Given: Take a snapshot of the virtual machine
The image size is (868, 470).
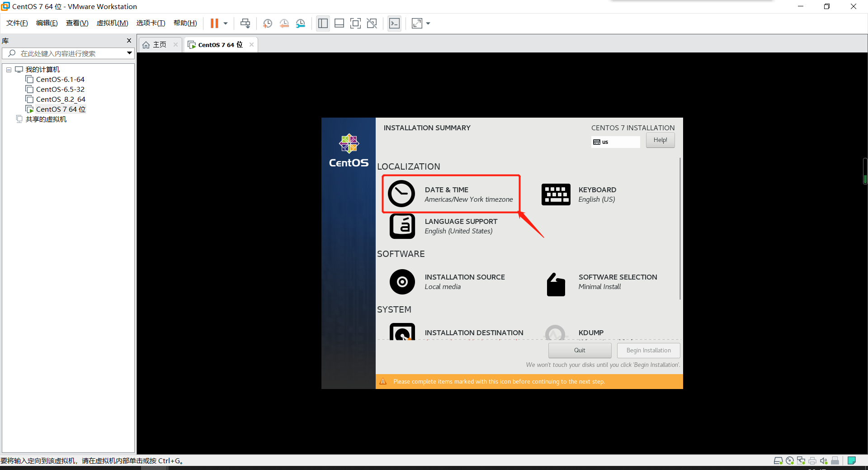Looking at the screenshot, I should (267, 23).
